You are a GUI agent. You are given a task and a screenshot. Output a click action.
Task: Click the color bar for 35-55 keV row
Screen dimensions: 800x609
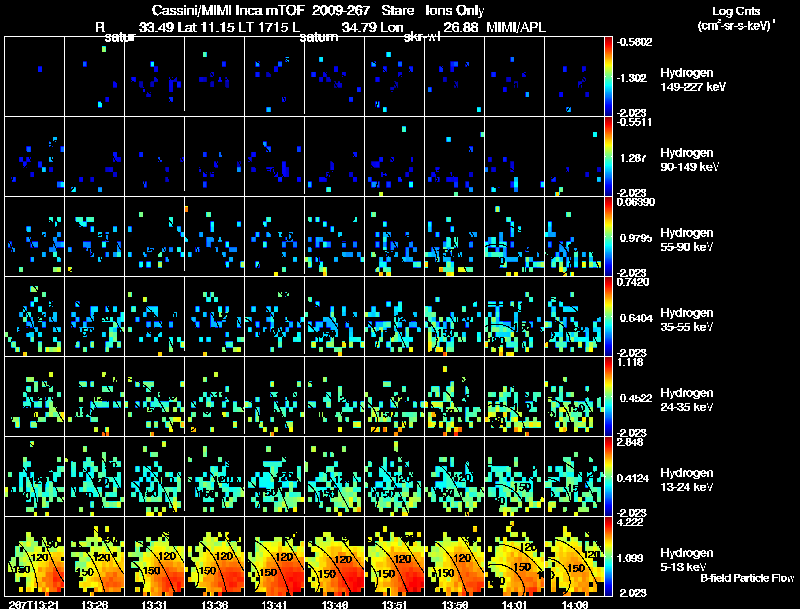608,317
